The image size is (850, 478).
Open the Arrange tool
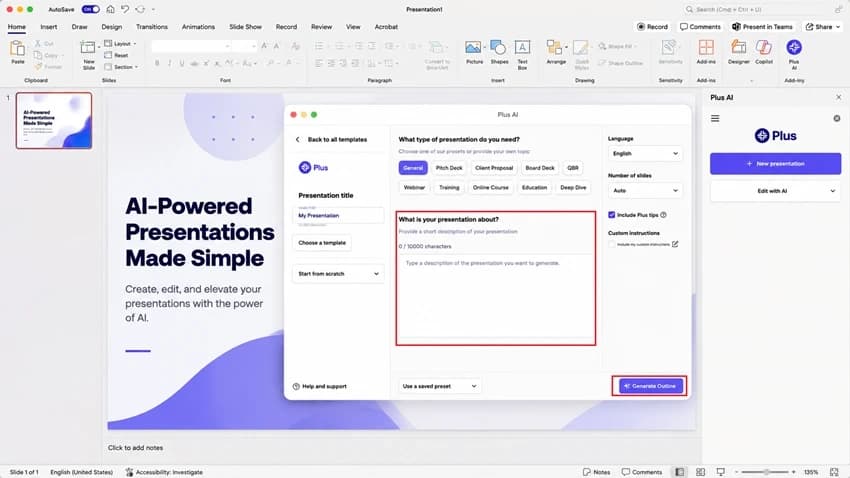[x=554, y=48]
